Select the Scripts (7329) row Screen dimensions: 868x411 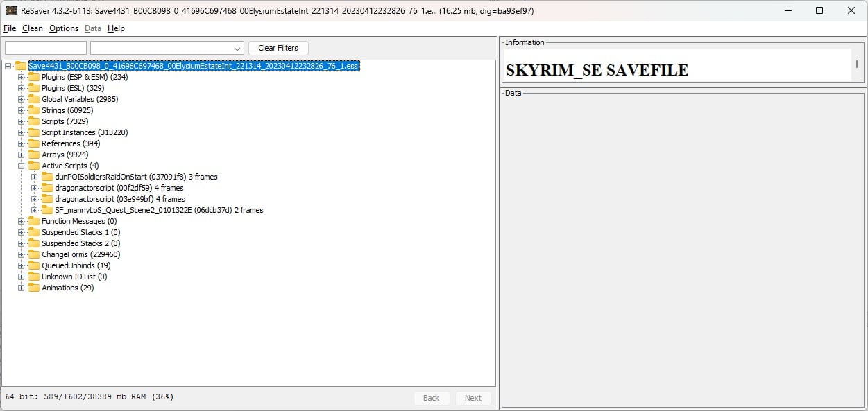click(x=65, y=121)
